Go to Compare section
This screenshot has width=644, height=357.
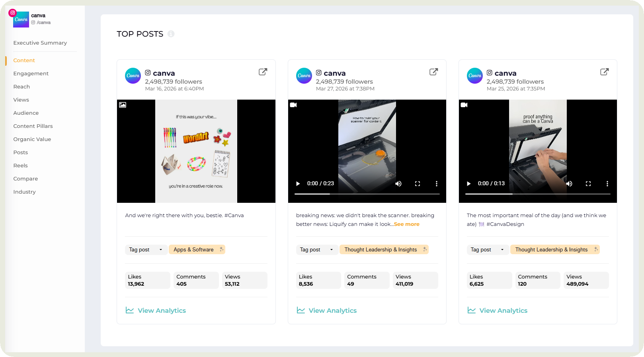tap(25, 178)
